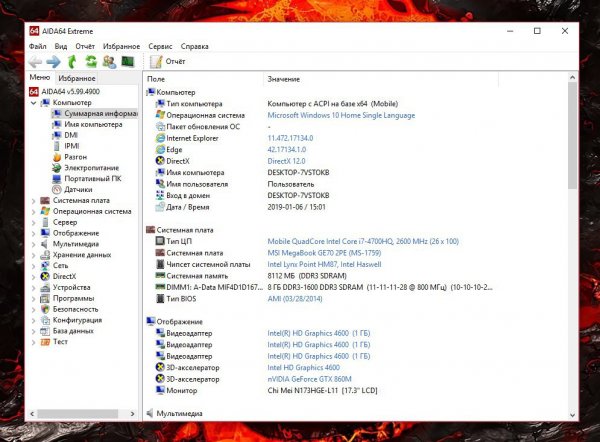Click the details pane scroll-down arrow
The image size is (600, 442).
tap(572, 415)
